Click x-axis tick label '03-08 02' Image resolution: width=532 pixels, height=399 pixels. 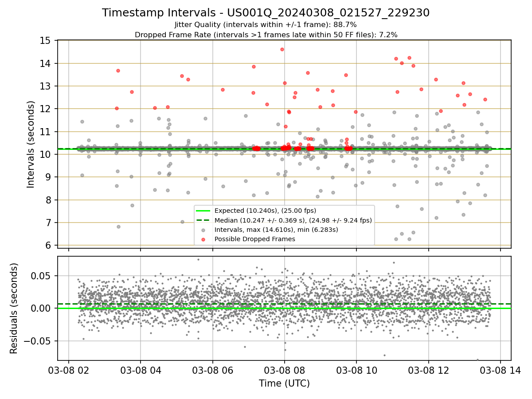point(68,370)
